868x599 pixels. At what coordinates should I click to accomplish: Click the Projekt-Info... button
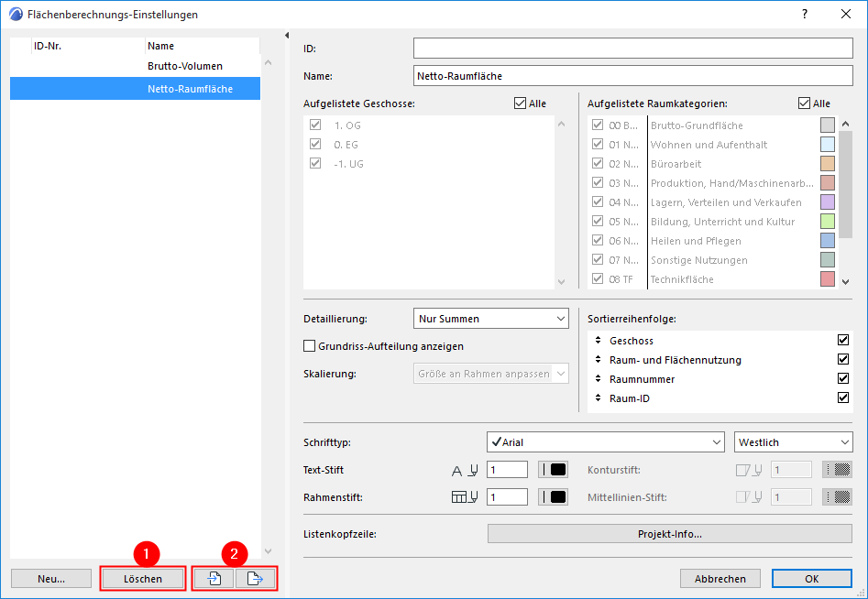(670, 534)
